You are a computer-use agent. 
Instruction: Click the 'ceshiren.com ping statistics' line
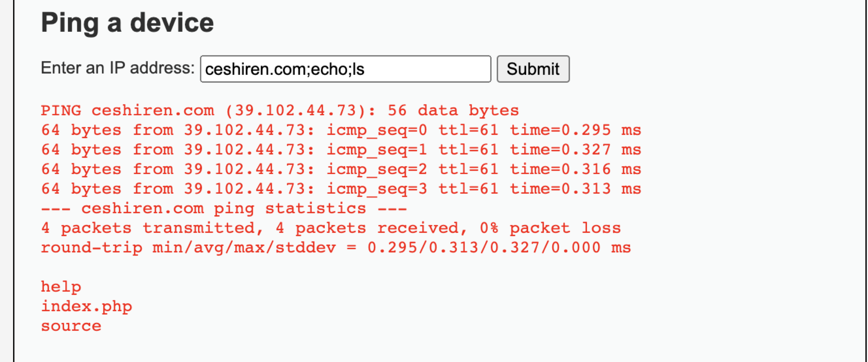point(224,208)
